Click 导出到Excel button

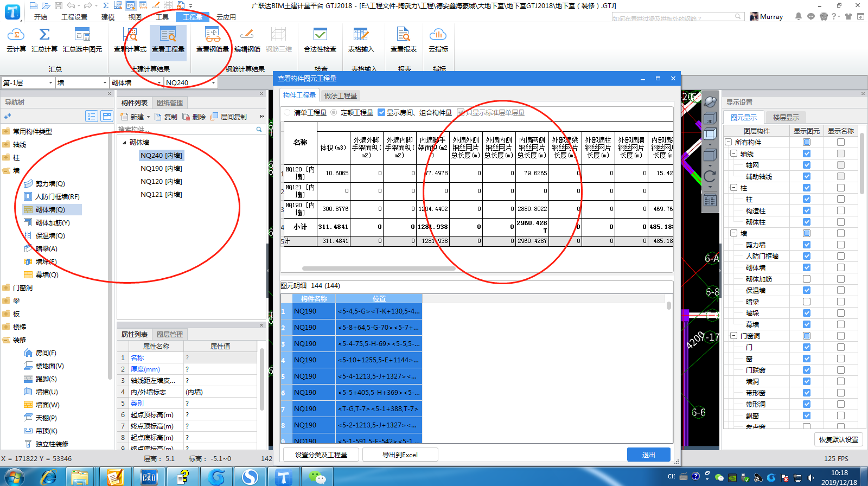400,455
